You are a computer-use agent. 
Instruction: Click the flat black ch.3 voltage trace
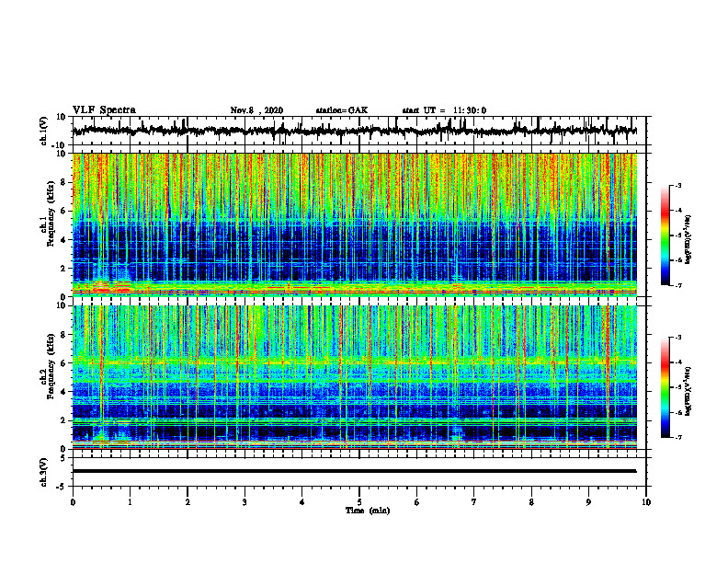tap(354, 471)
